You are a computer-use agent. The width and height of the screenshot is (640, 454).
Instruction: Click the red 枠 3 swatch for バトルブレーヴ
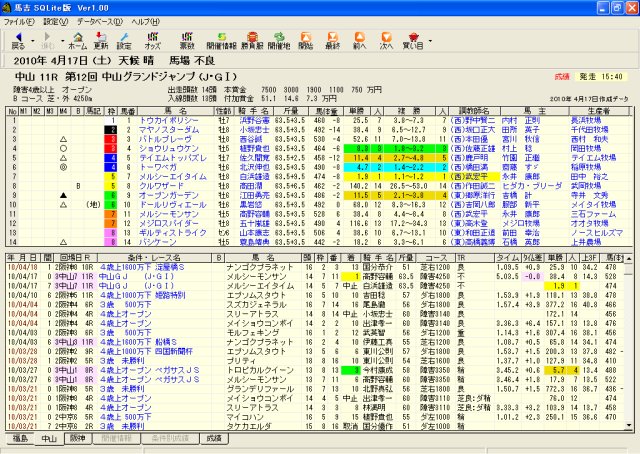[110, 139]
